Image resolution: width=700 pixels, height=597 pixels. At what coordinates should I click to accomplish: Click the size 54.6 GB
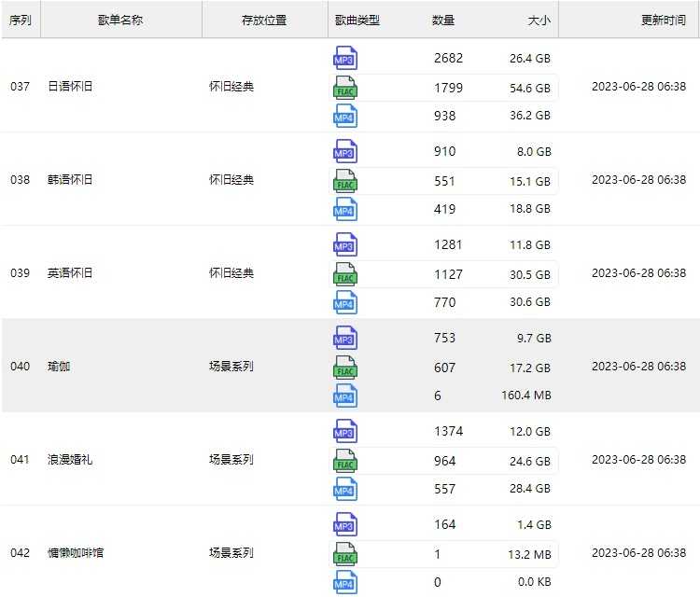530,88
